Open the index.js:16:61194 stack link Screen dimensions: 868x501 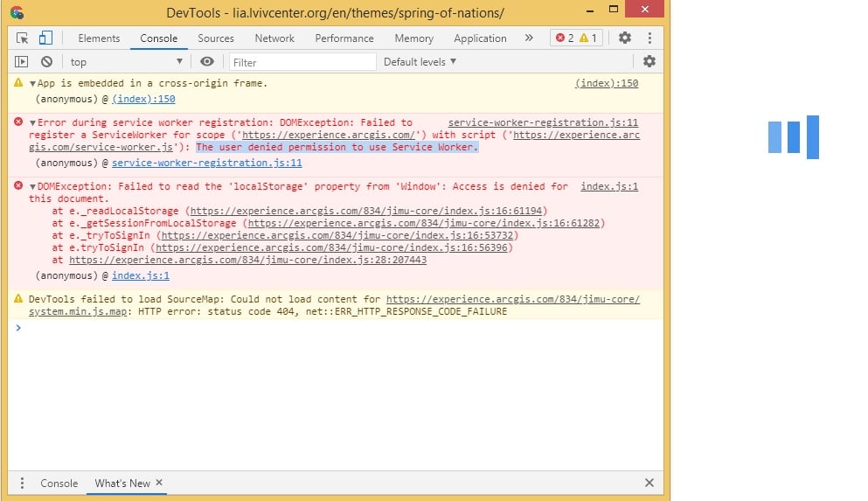tap(366, 211)
